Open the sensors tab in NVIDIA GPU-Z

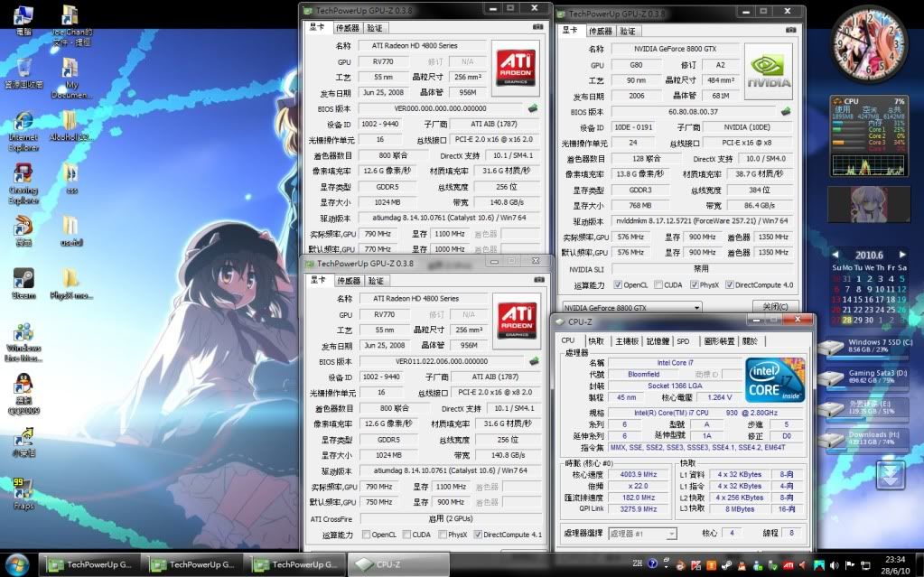[x=602, y=30]
